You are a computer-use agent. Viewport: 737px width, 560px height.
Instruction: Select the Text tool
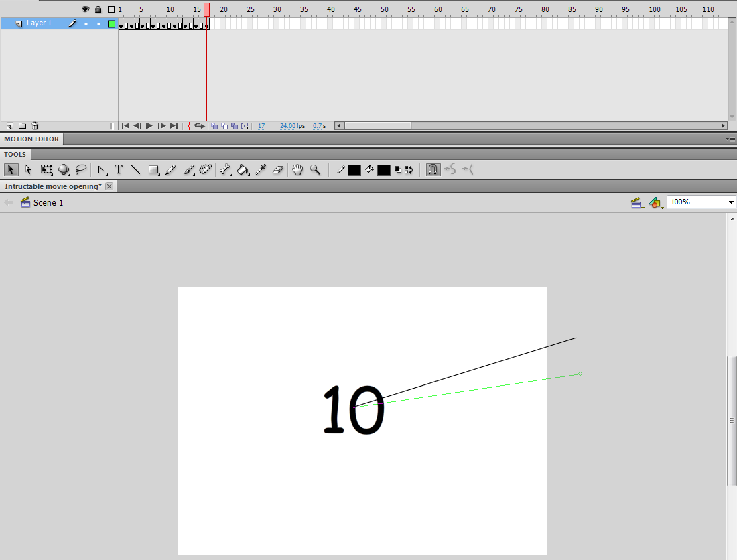click(119, 169)
